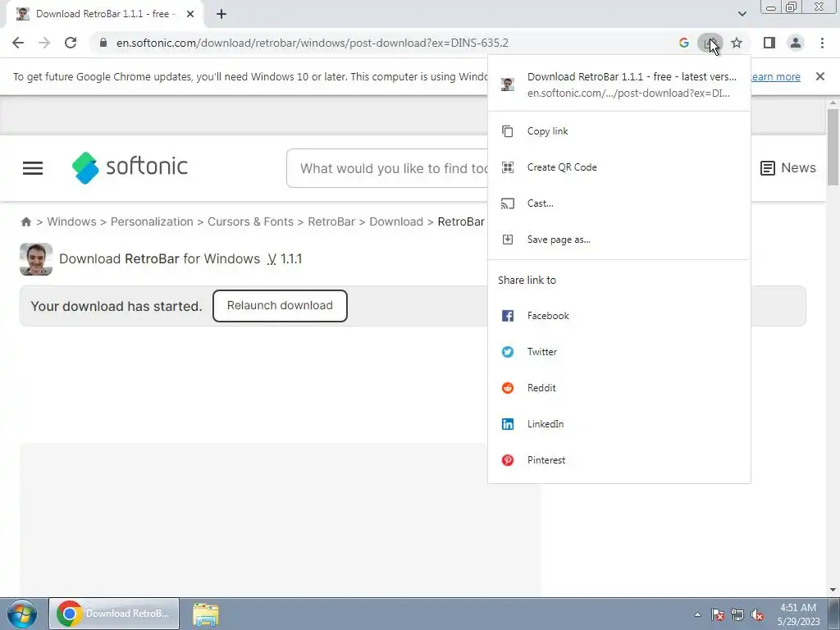Viewport: 840px width, 630px height.
Task: Select Create QR Code option
Action: pyautogui.click(x=619, y=167)
